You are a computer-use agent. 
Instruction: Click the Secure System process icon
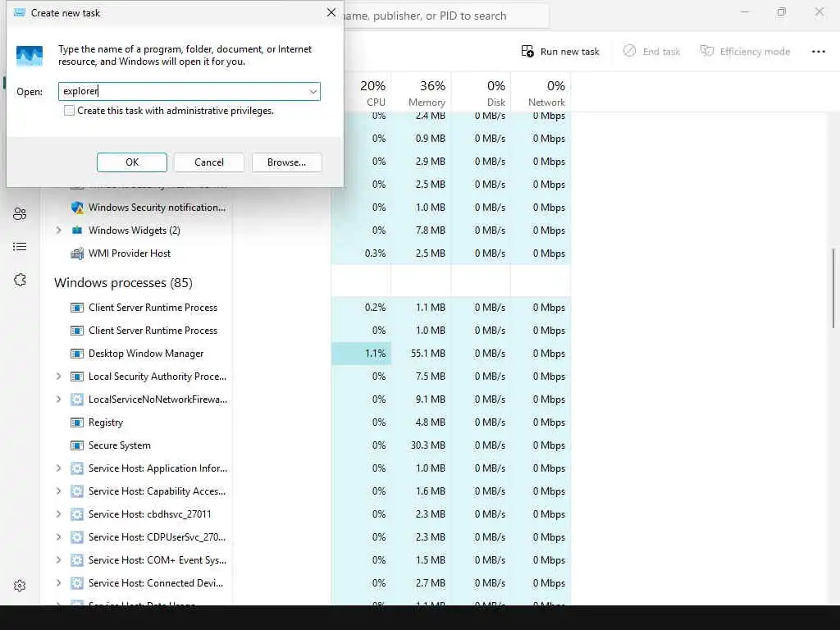77,445
